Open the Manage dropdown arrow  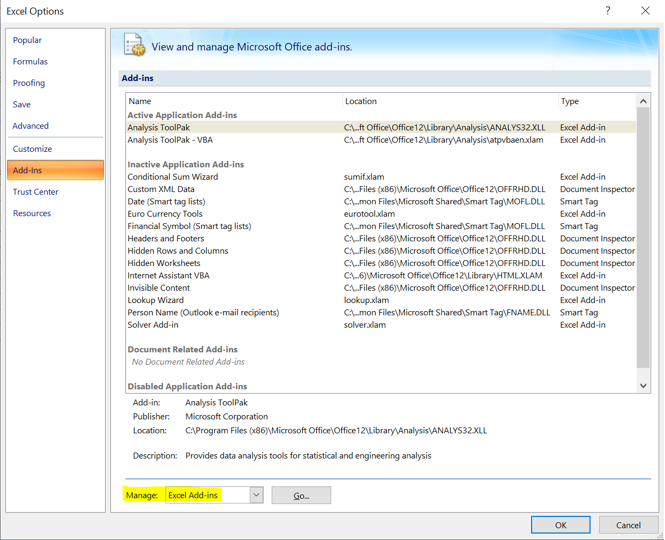(x=256, y=495)
